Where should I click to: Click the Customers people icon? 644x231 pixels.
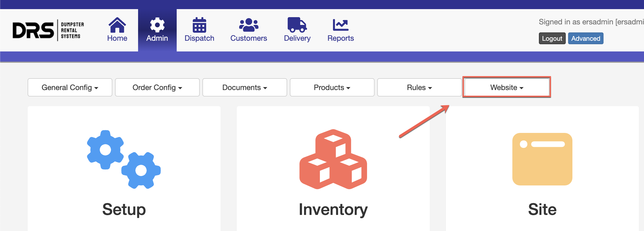(x=249, y=25)
